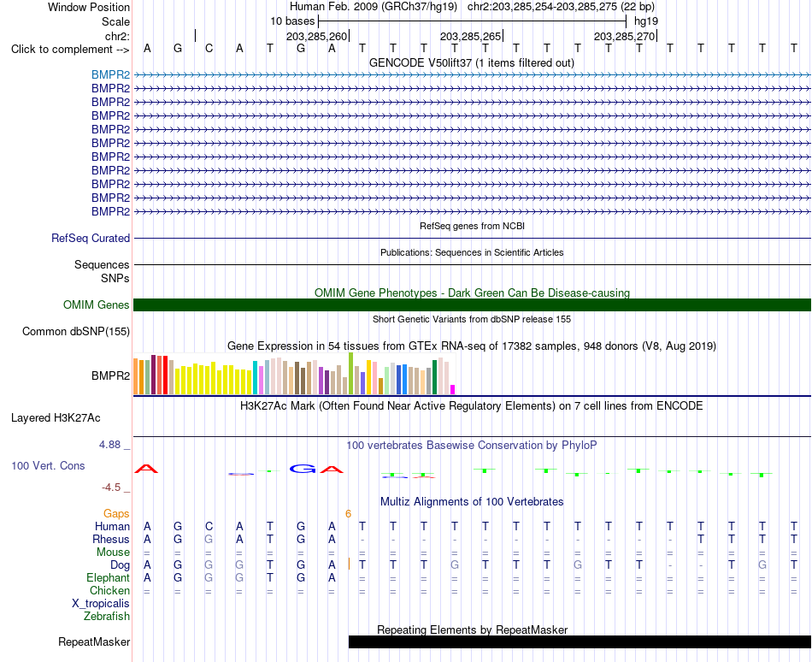Click the 203,285,260 ruler coordinate
This screenshot has width=812, height=662.
tap(316, 36)
